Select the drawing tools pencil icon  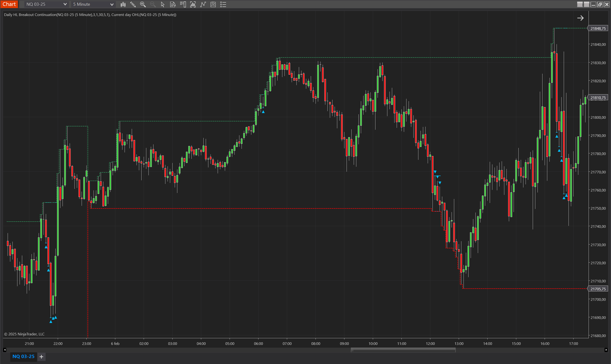[x=133, y=4]
